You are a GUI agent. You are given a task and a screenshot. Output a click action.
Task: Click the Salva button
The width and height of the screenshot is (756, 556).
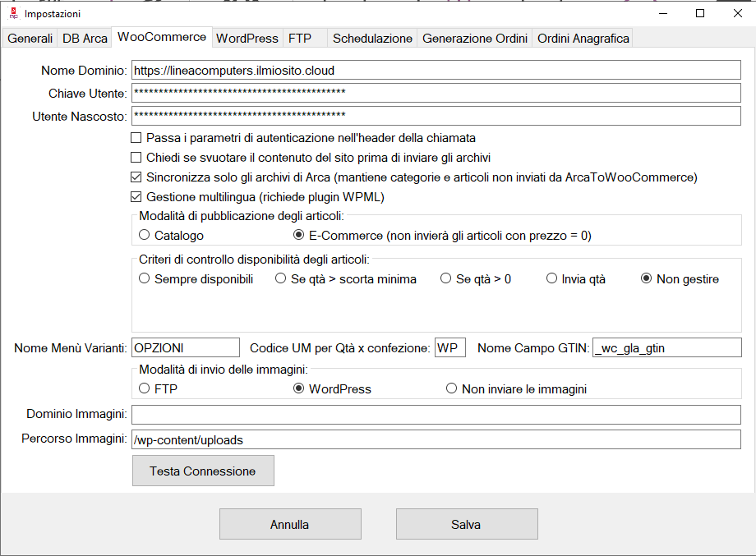466,524
